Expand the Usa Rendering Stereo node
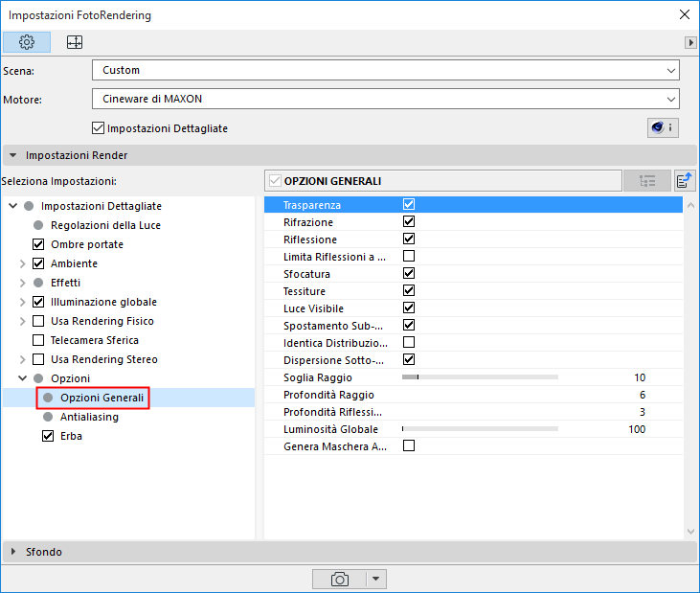The height and width of the screenshot is (593, 700). point(22,359)
